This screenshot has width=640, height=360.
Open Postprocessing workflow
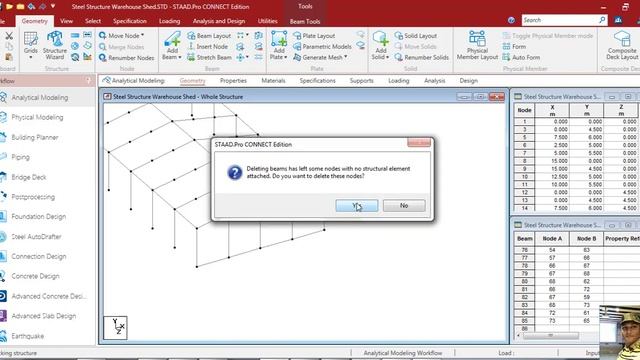tap(33, 197)
